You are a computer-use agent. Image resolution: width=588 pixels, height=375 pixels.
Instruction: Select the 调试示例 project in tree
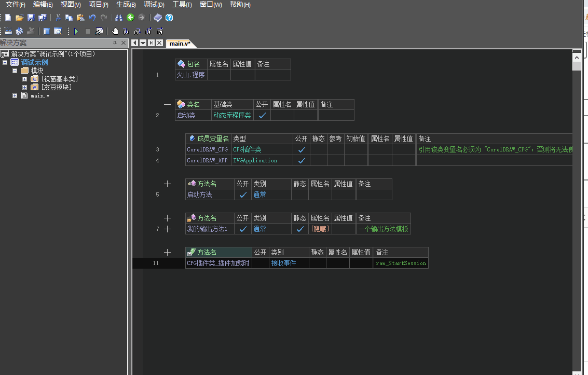pos(34,62)
